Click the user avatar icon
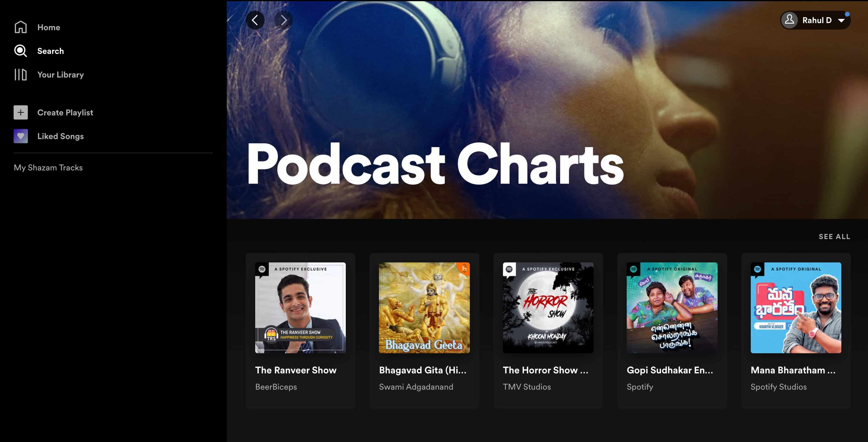The height and width of the screenshot is (442, 868). [x=790, y=20]
